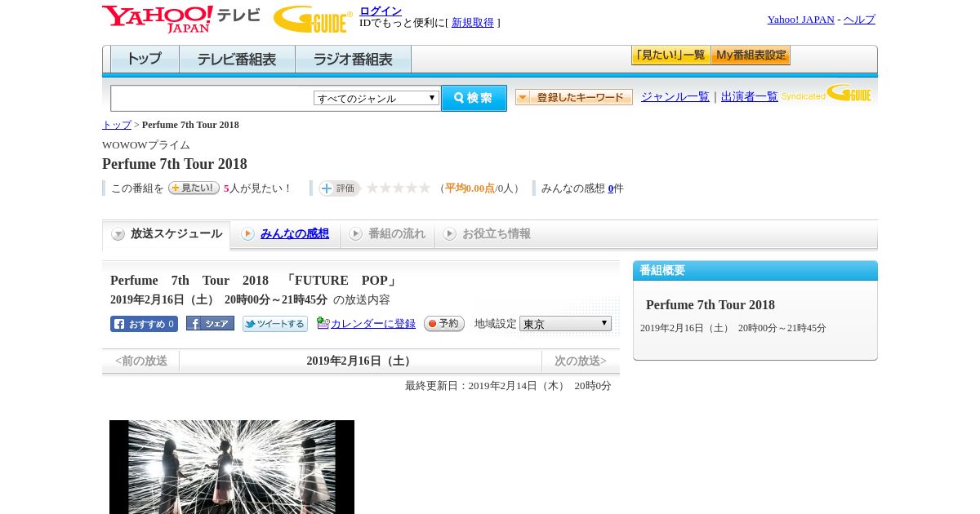Open the My番組表設定 button
This screenshot has width=980, height=514.
[x=751, y=55]
